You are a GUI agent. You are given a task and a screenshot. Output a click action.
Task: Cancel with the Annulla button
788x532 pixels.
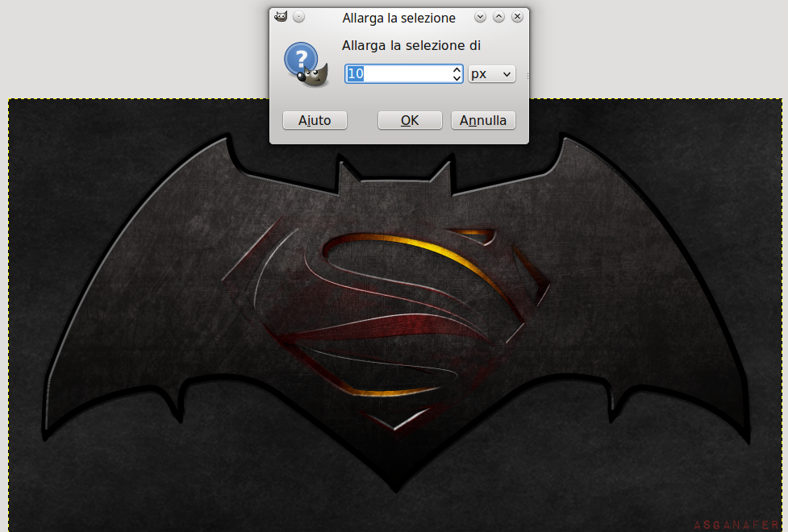pos(483,120)
